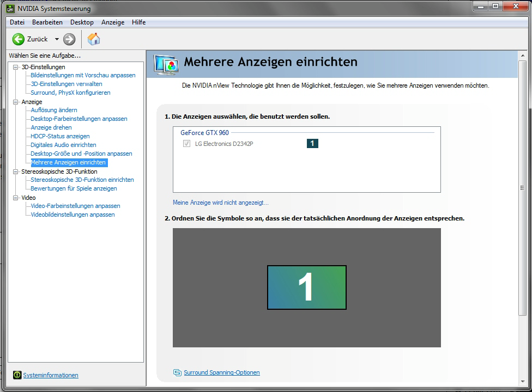Collapse the Anzeige tree node
The width and height of the screenshot is (532, 392).
[x=15, y=102]
